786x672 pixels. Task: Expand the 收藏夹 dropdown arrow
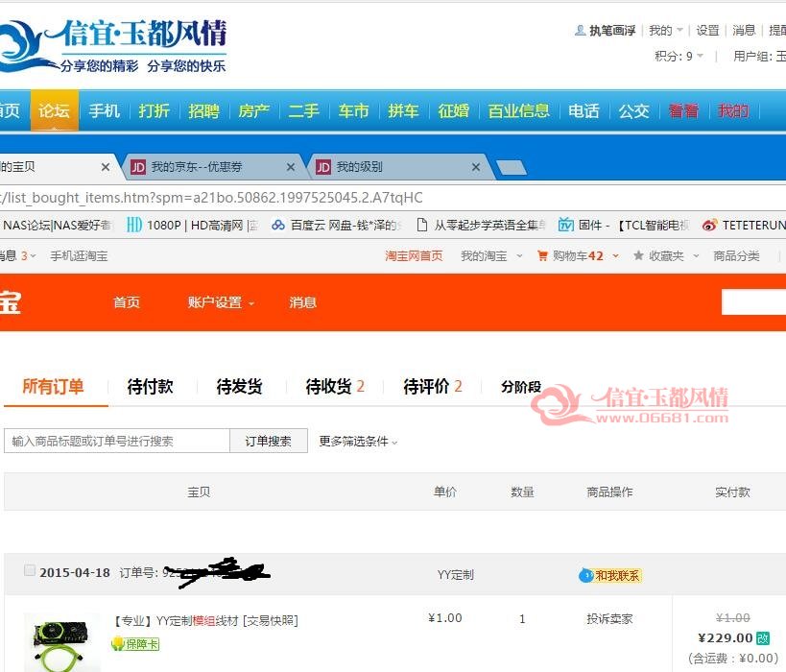coord(696,255)
